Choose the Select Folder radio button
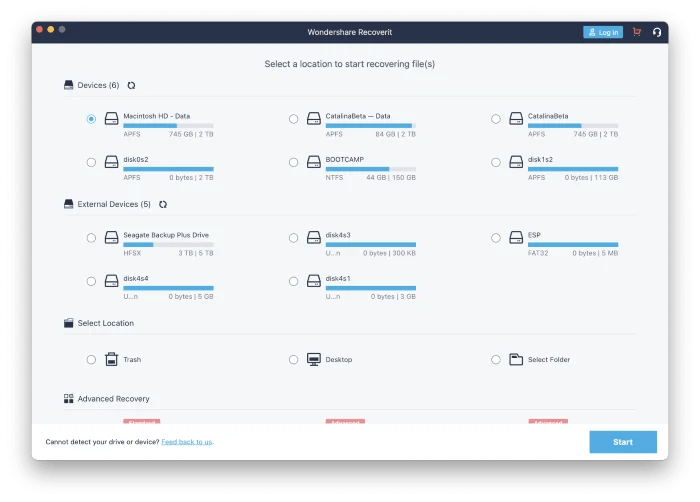Viewport: 700px width, 502px height. [x=496, y=360]
